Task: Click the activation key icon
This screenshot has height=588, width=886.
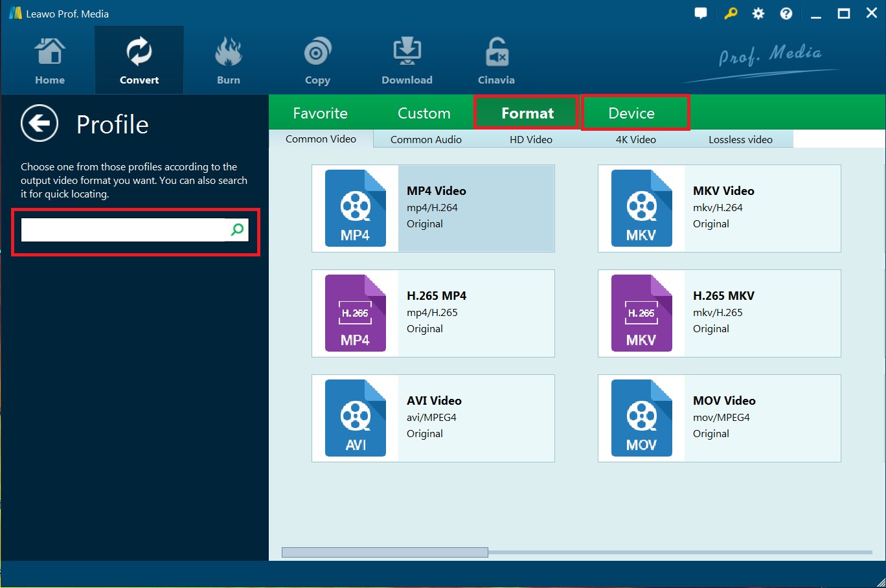Action: [x=730, y=13]
